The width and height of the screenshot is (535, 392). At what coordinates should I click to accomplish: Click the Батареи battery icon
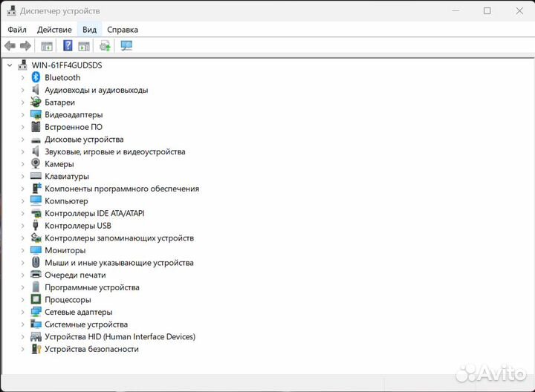(x=36, y=102)
